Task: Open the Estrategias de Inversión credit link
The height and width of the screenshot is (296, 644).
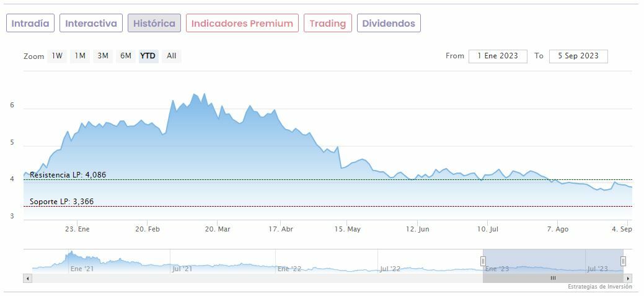Action: (x=599, y=287)
